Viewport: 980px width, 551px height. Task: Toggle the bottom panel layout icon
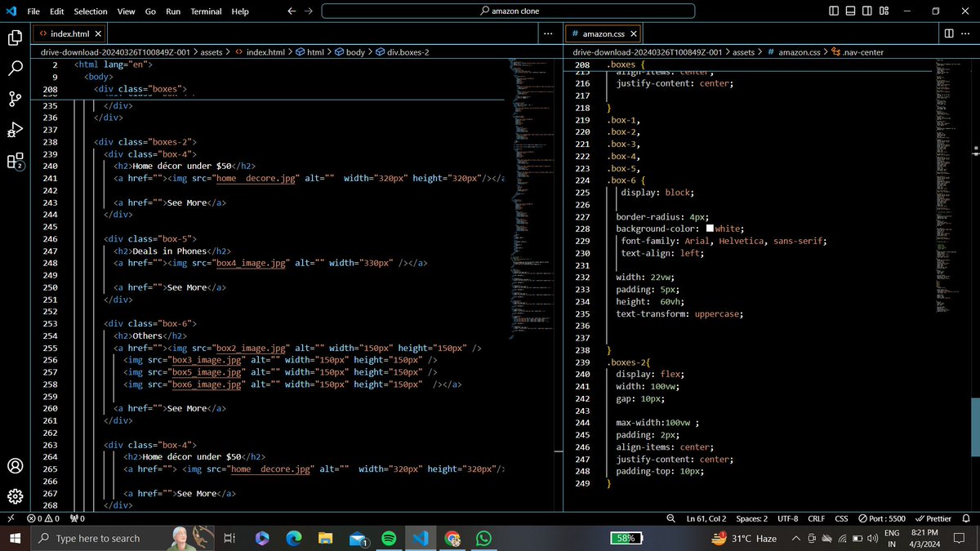[x=850, y=11]
